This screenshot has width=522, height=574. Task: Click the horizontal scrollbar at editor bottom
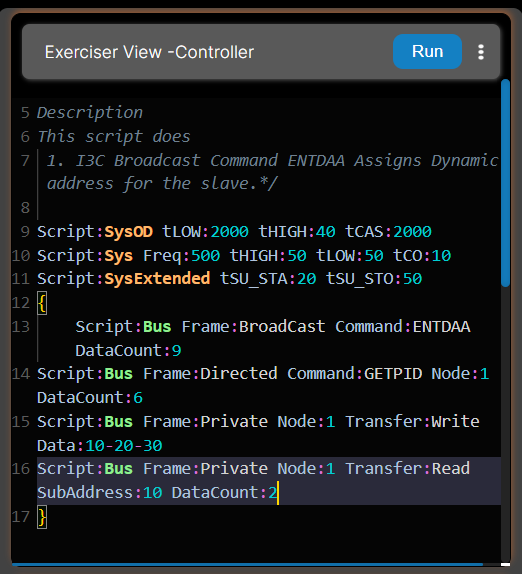pyautogui.click(x=247, y=564)
